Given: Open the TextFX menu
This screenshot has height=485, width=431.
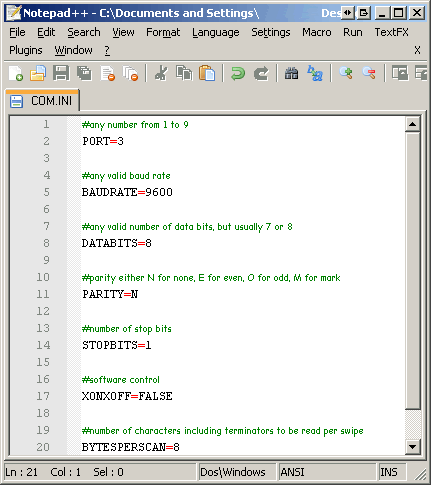Looking at the screenshot, I should [x=391, y=32].
